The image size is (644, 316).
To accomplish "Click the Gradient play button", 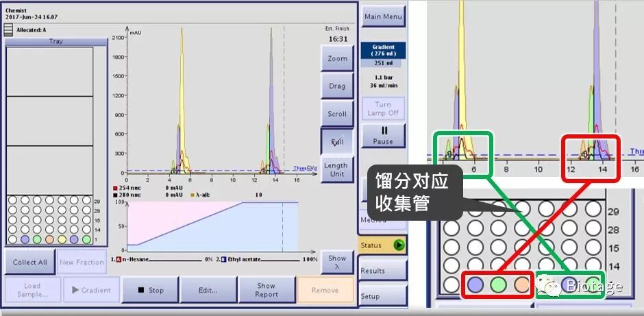I will point(92,290).
